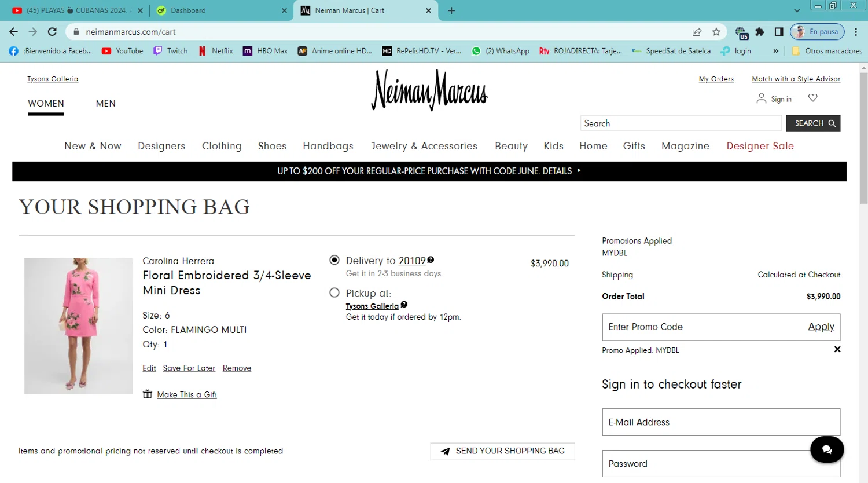Open Shoes menu
868x483 pixels.
click(x=272, y=146)
